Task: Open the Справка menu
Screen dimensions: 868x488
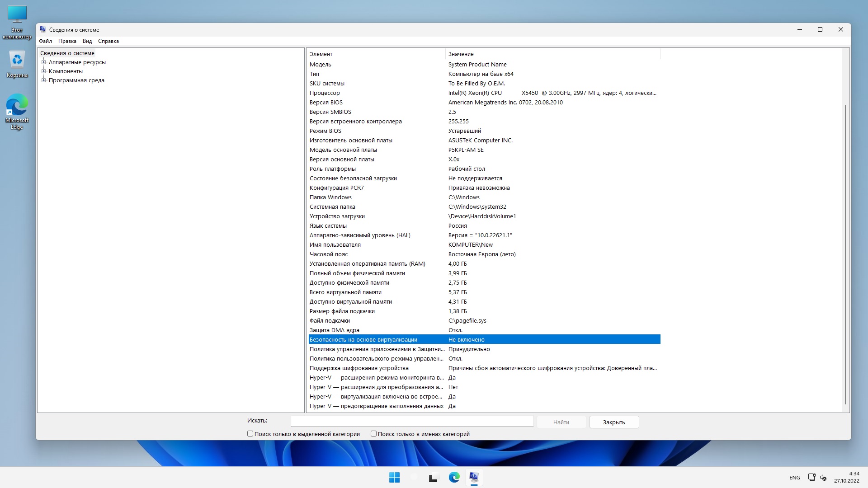Action: click(108, 41)
